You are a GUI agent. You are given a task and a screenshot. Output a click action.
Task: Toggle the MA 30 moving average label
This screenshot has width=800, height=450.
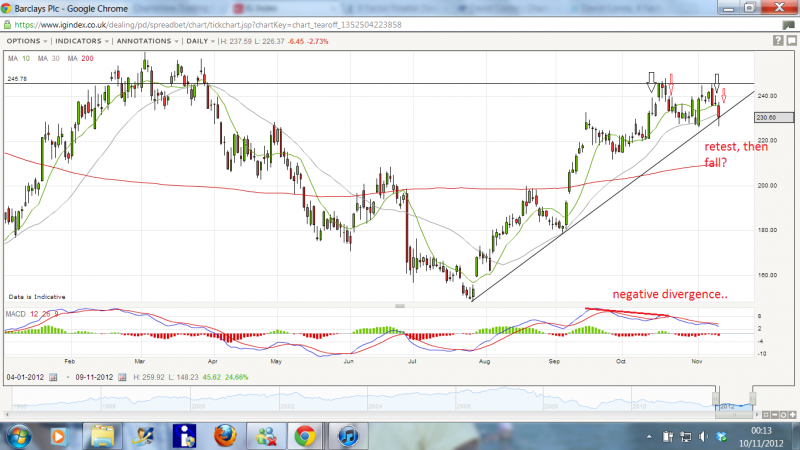pos(46,59)
